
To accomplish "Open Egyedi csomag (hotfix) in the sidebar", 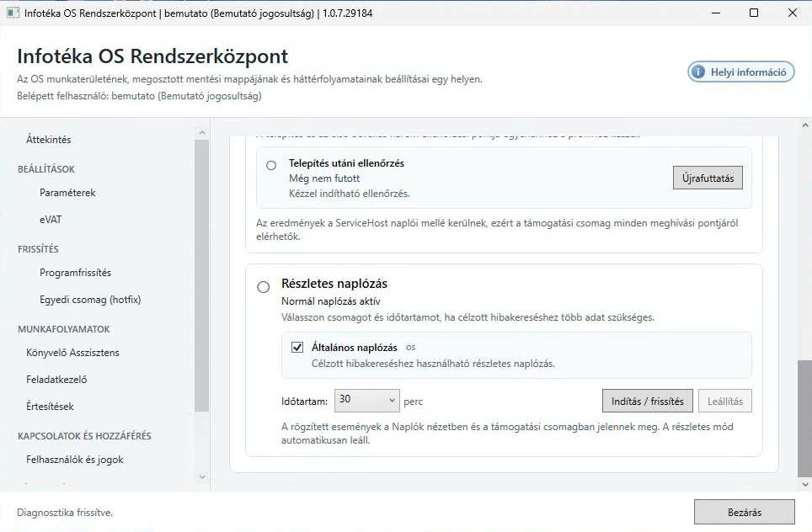I will point(90,300).
